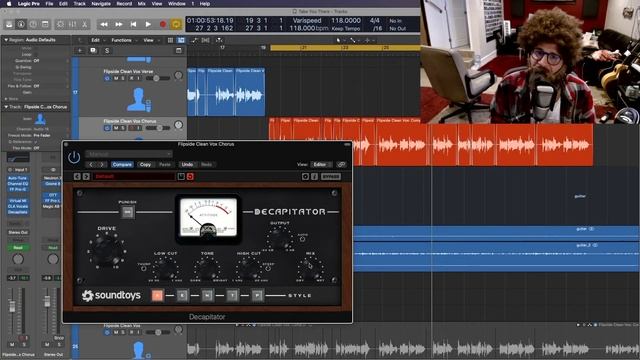Click the red Default preset name field
Image resolution: width=640 pixels, height=360 pixels.
point(133,176)
